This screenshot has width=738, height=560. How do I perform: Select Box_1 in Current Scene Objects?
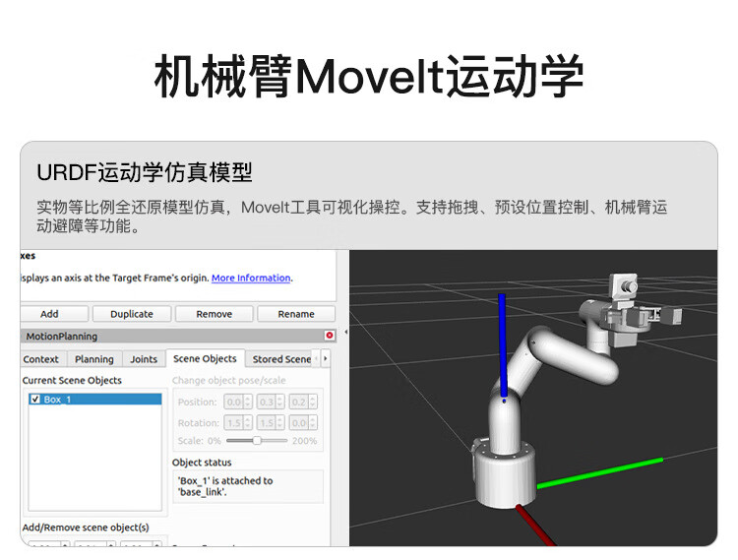[95, 399]
